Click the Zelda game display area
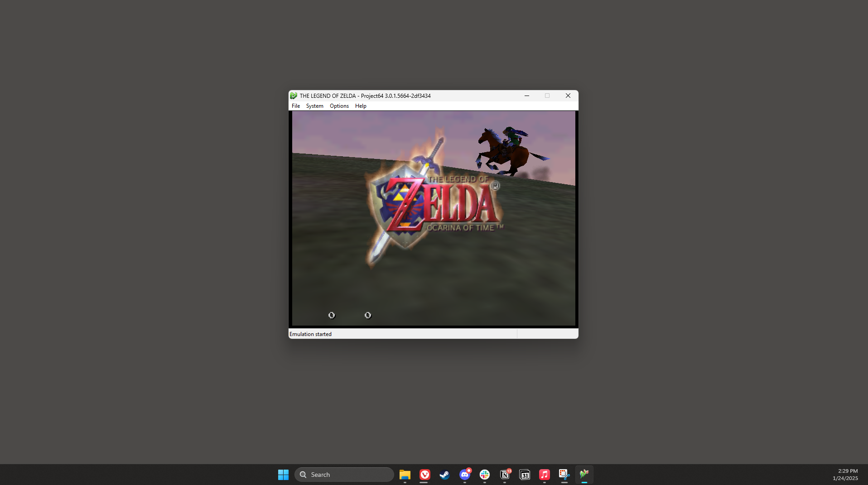 [x=434, y=218]
